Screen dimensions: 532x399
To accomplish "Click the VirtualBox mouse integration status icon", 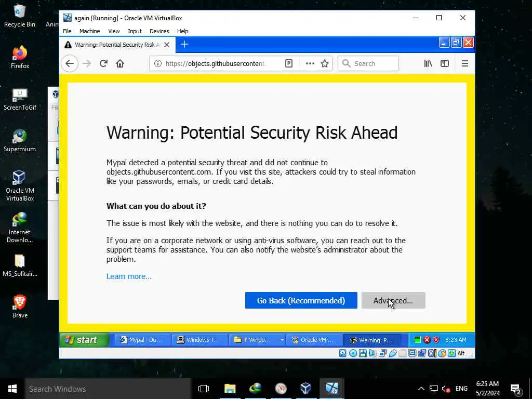I will click(442, 353).
